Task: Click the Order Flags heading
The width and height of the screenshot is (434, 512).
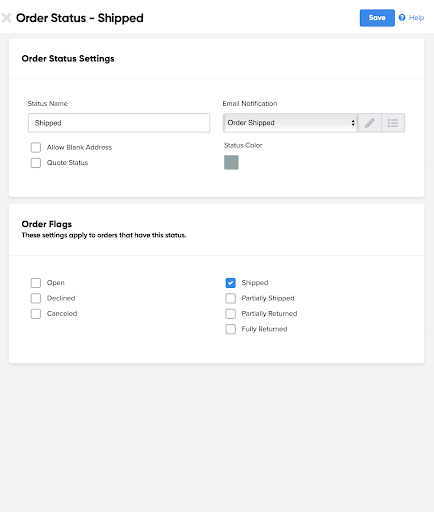Action: (47, 224)
